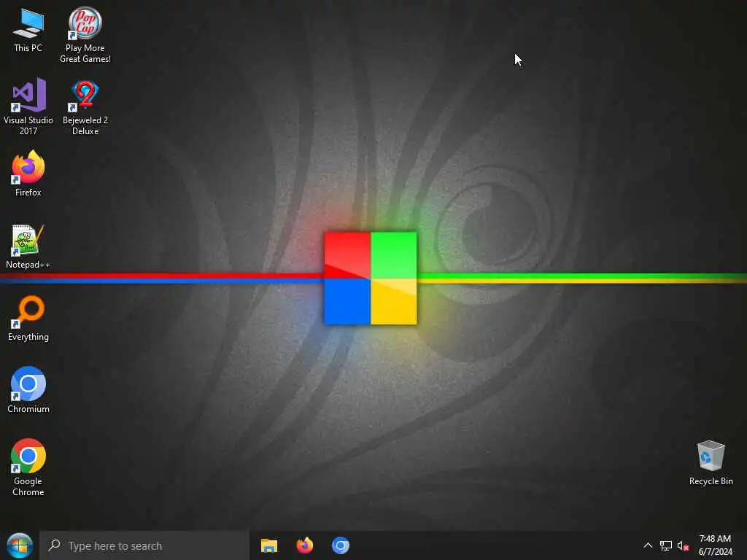Open the network status tray icon
The width and height of the screenshot is (747, 560).
665,545
